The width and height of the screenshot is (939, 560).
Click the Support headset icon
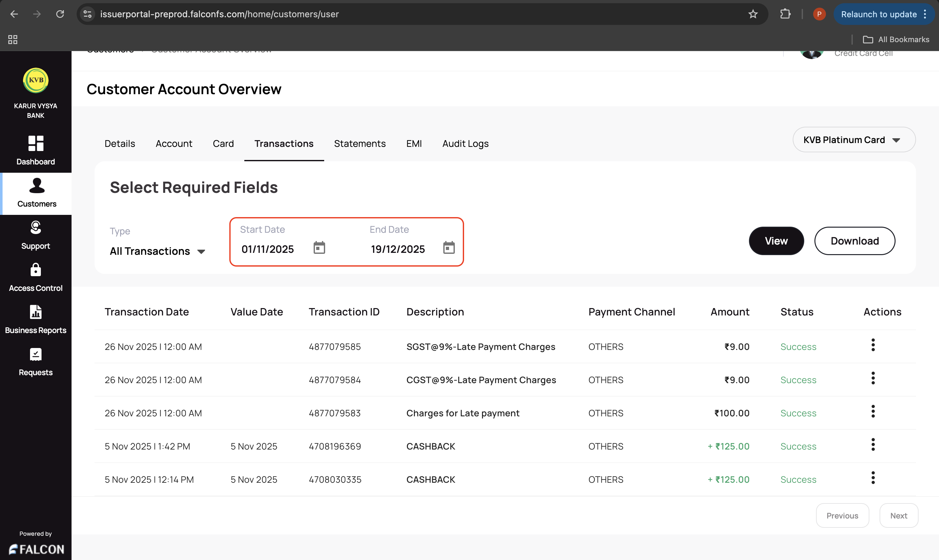[x=36, y=228]
